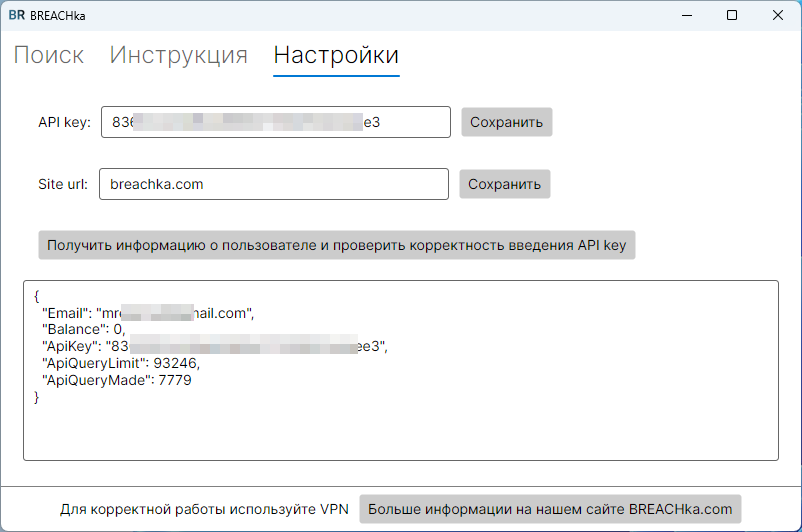Select the Настройки tab
802x532 pixels.
pyautogui.click(x=336, y=55)
